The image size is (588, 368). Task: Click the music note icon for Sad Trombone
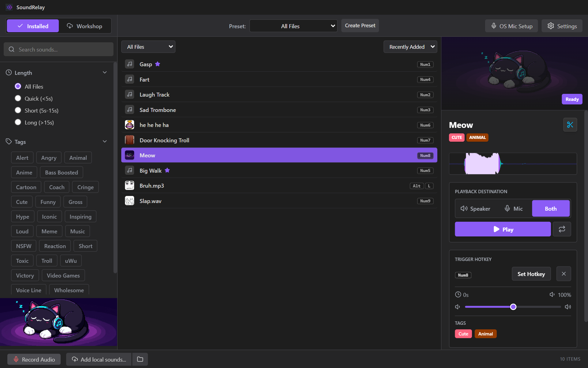130,110
